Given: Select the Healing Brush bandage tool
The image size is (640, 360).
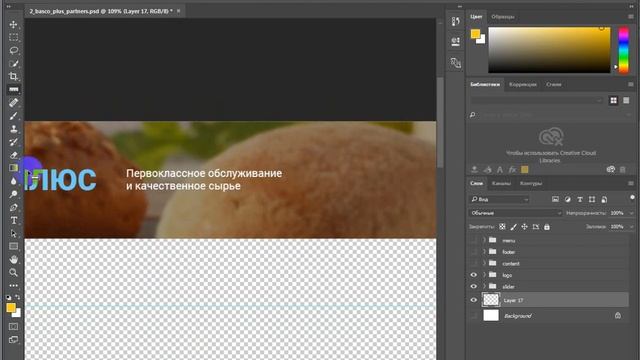Looking at the screenshot, I should pos(13,102).
